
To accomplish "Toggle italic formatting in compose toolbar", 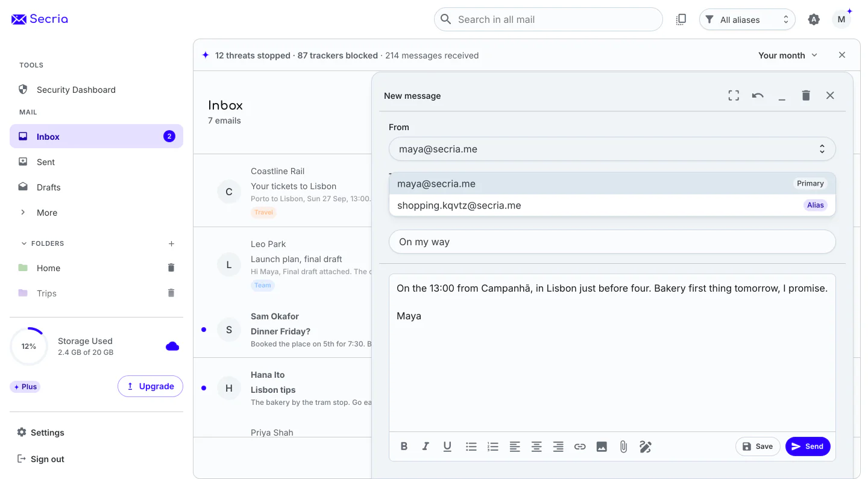I will pyautogui.click(x=426, y=446).
